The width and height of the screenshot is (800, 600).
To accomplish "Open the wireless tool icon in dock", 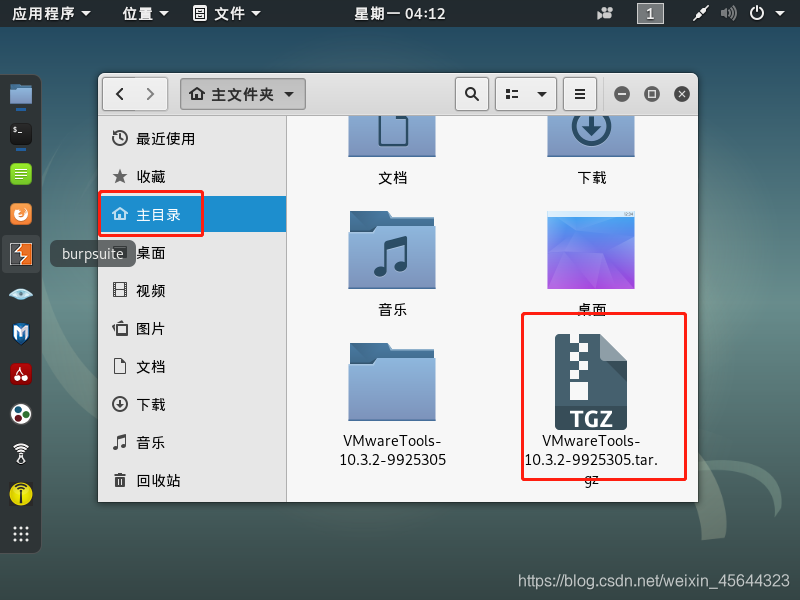I will [x=21, y=454].
